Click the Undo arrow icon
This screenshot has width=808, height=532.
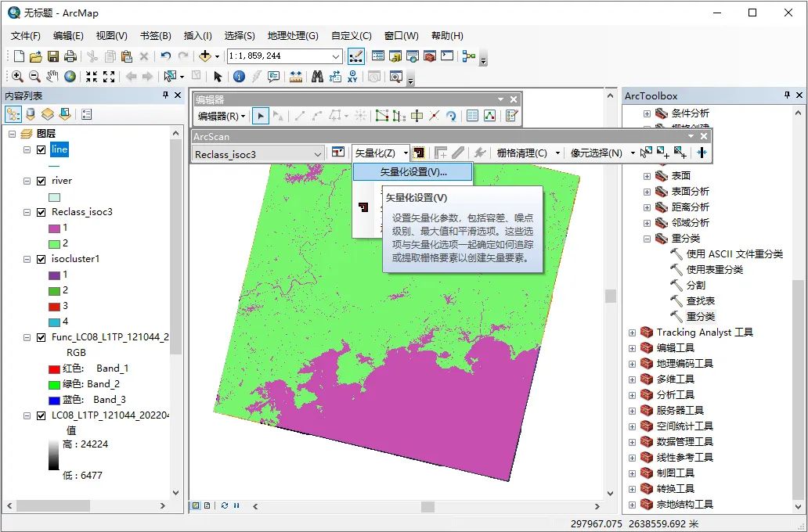point(165,56)
